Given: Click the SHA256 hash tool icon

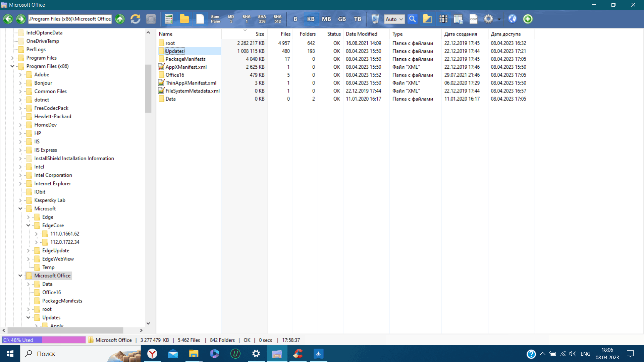Looking at the screenshot, I should pos(262,18).
